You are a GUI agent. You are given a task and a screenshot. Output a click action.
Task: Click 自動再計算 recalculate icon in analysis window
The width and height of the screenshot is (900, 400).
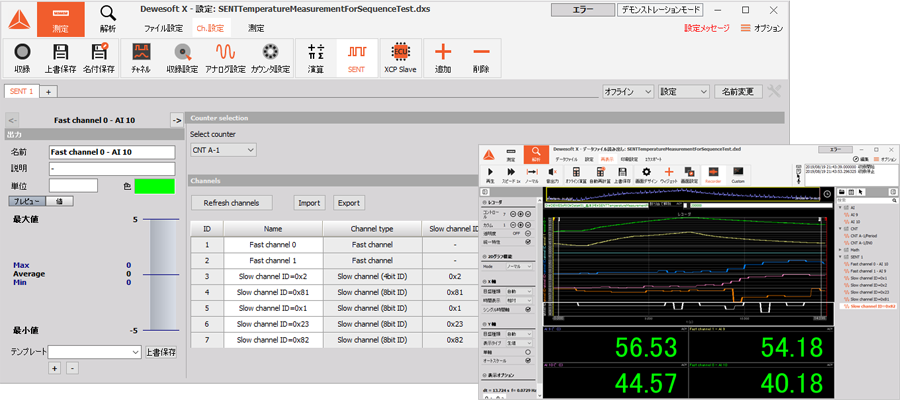click(600, 174)
